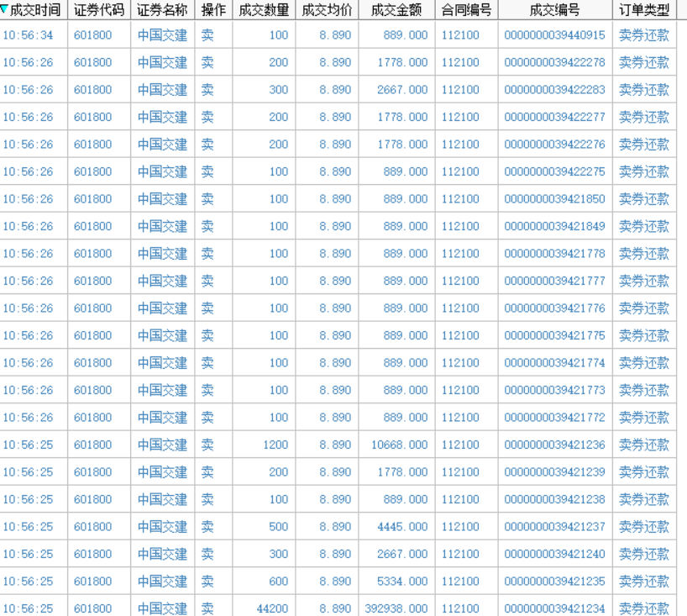687x616 pixels.
Task: Click the amount 5334.000 cell
Action: tap(402, 582)
